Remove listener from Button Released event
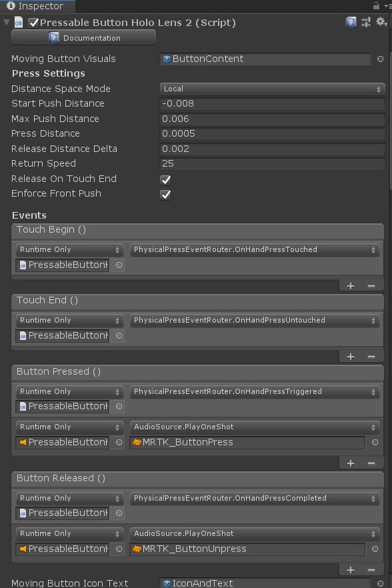 (x=371, y=570)
